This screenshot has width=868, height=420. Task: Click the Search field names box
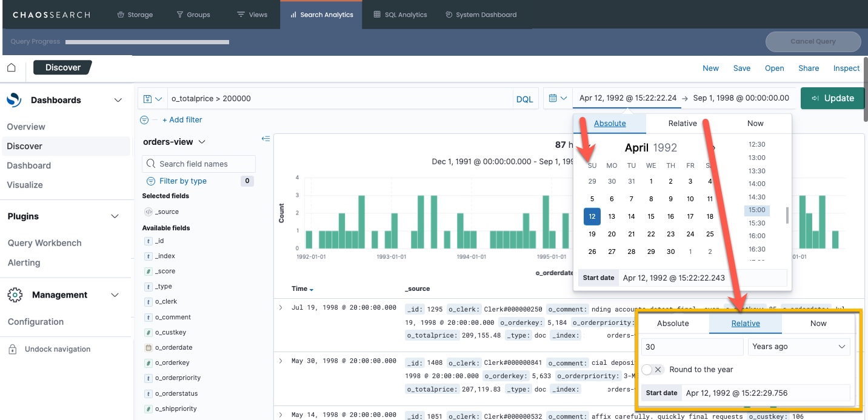tap(199, 164)
